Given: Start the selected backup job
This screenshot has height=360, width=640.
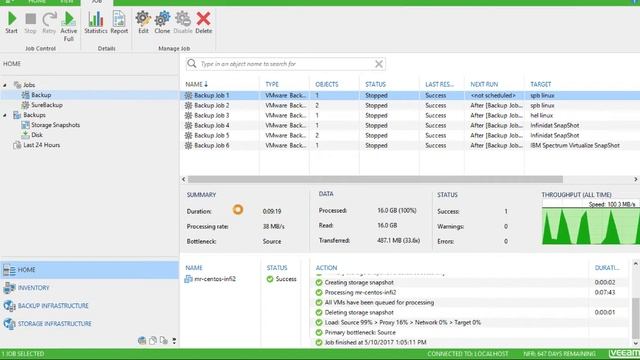Looking at the screenshot, I should 11,23.
